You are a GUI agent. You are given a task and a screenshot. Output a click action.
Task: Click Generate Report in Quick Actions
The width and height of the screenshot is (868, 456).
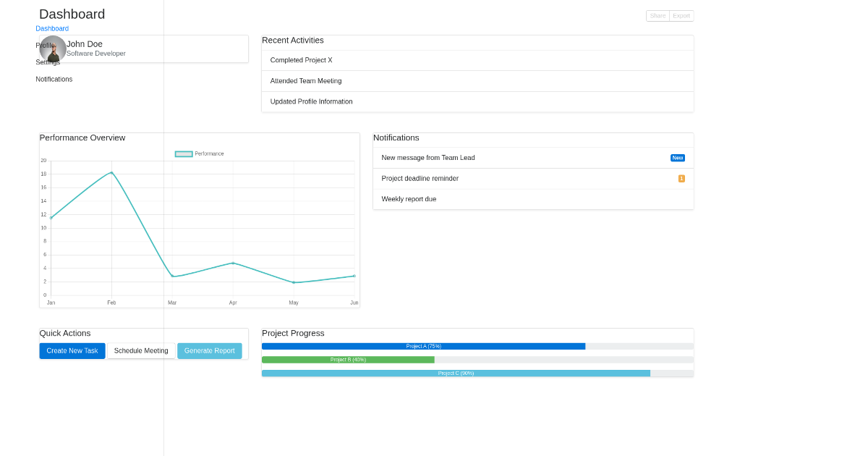pyautogui.click(x=209, y=350)
